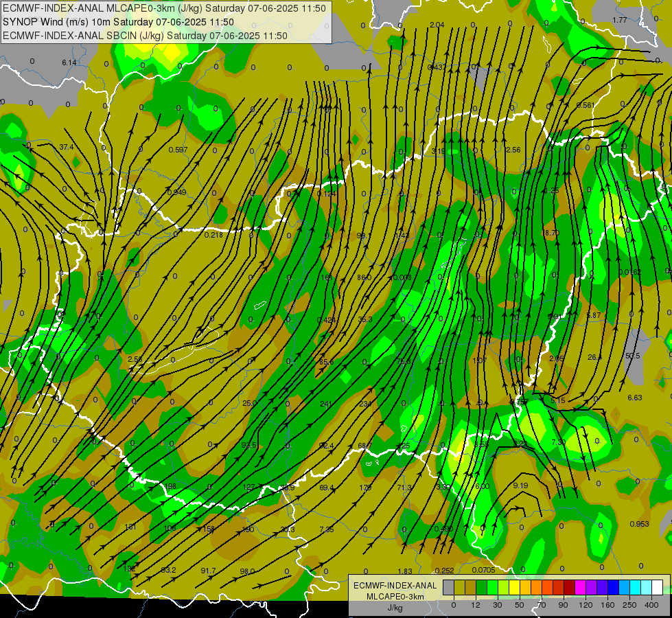Click the map value 0.561
Image resolution: width=672 pixels, height=618 pixels.
[586, 105]
